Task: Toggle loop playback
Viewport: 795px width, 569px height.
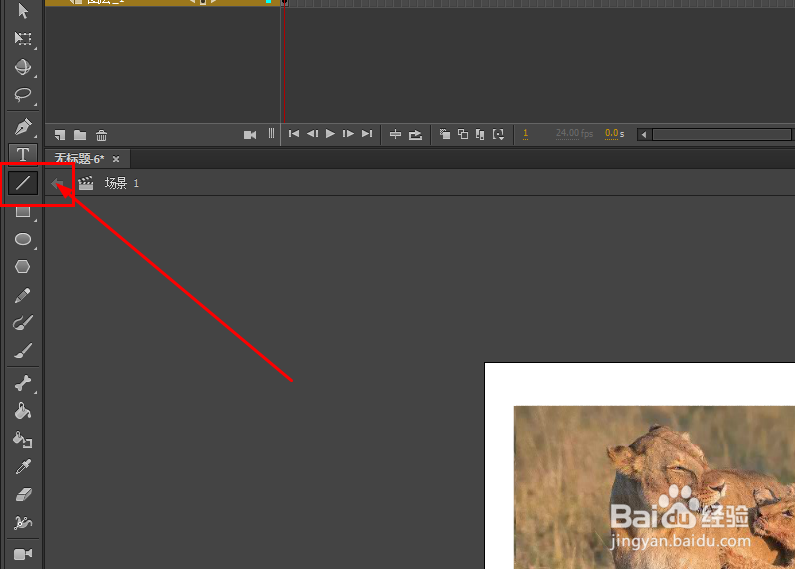Action: pos(415,134)
